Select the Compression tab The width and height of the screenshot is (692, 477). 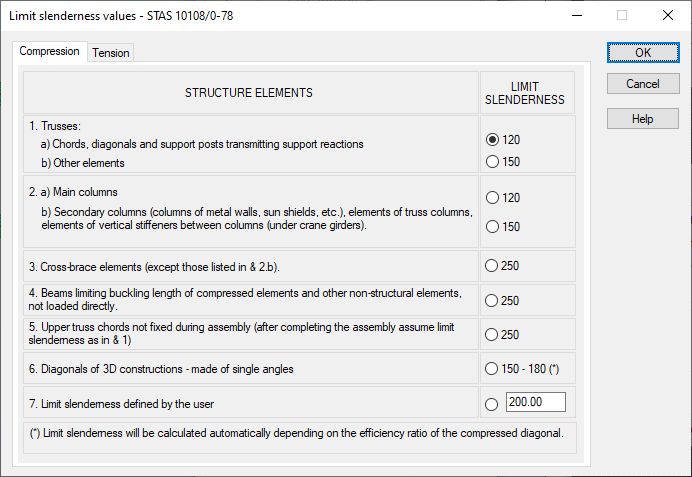pos(50,51)
